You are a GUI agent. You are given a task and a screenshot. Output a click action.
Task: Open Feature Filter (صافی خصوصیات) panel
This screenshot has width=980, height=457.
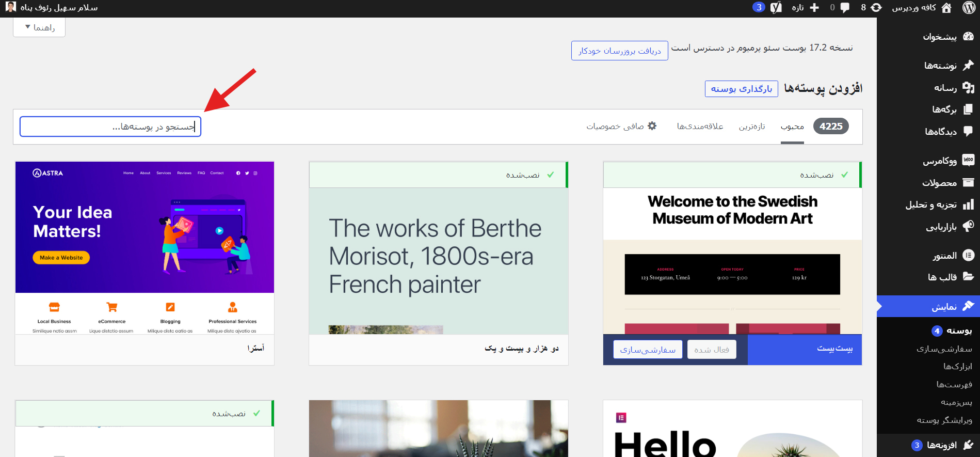(x=621, y=126)
